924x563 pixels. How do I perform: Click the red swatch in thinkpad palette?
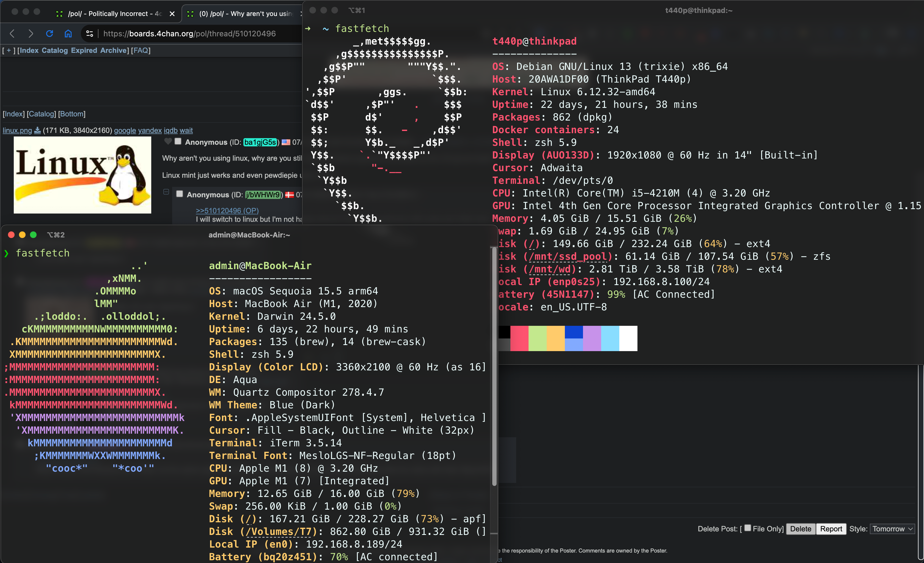tap(519, 338)
